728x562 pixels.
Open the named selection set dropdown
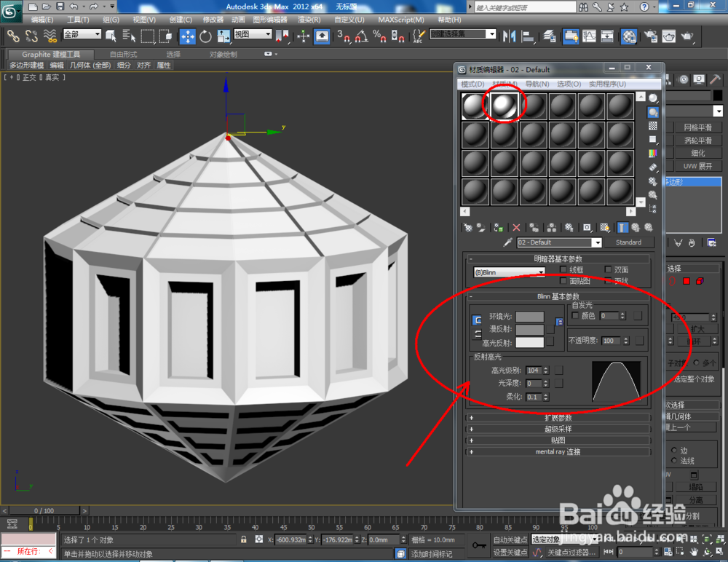coord(463,34)
